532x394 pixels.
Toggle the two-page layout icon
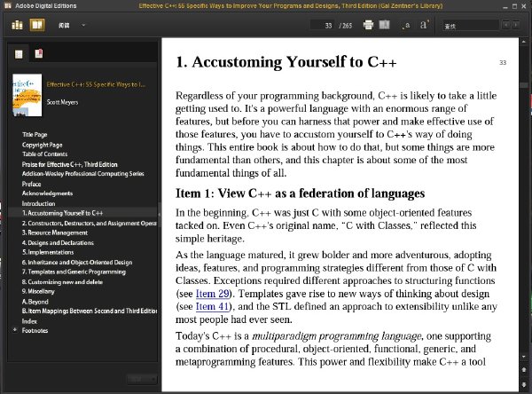pos(384,25)
